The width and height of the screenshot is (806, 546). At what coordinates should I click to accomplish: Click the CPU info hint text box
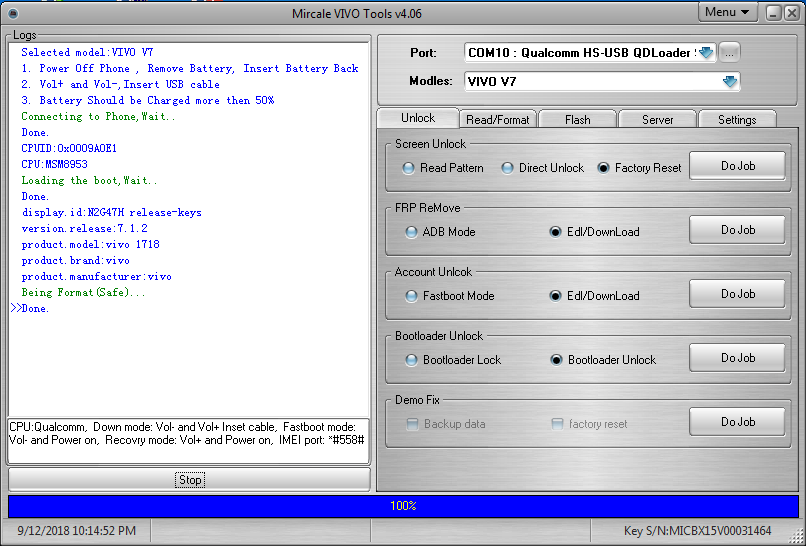pos(189,441)
